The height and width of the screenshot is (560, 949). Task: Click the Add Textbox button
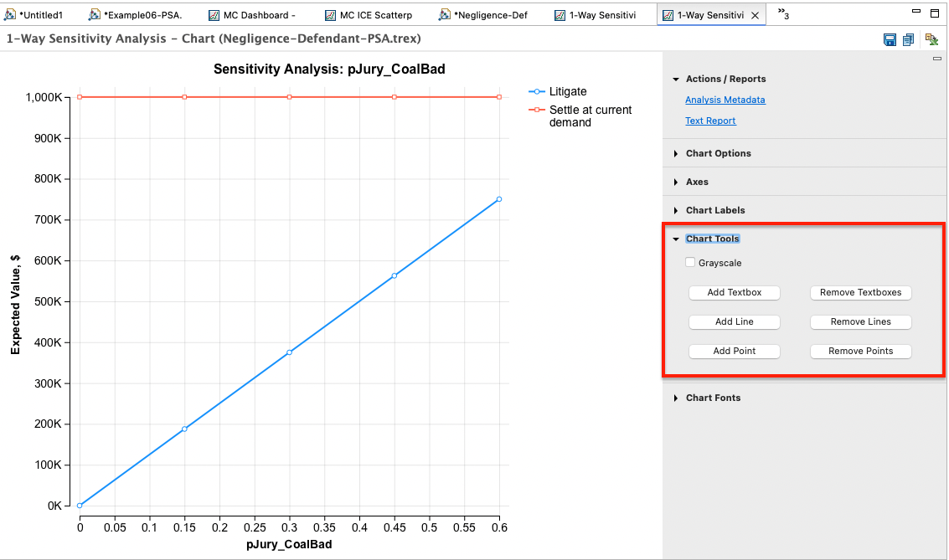coord(734,293)
